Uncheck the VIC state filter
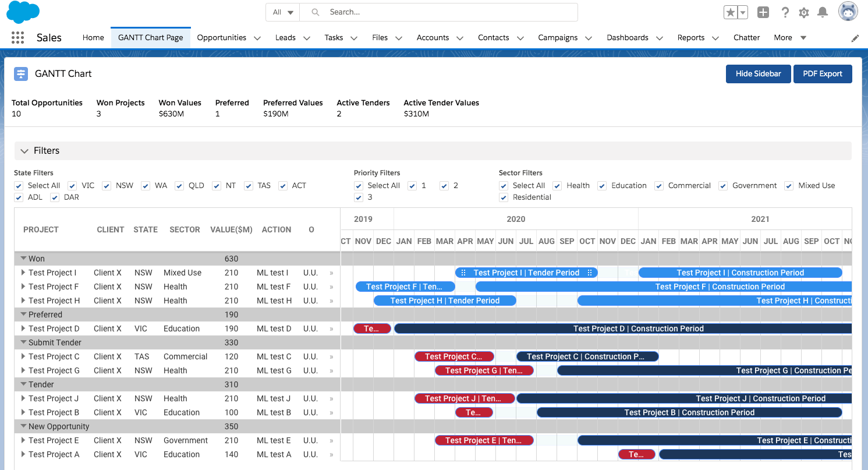The height and width of the screenshot is (470, 868). point(72,186)
